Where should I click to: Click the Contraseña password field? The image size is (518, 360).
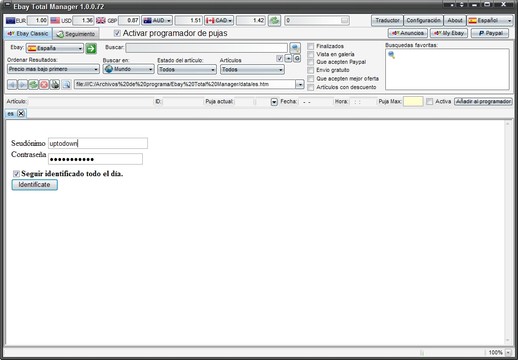coord(95,159)
